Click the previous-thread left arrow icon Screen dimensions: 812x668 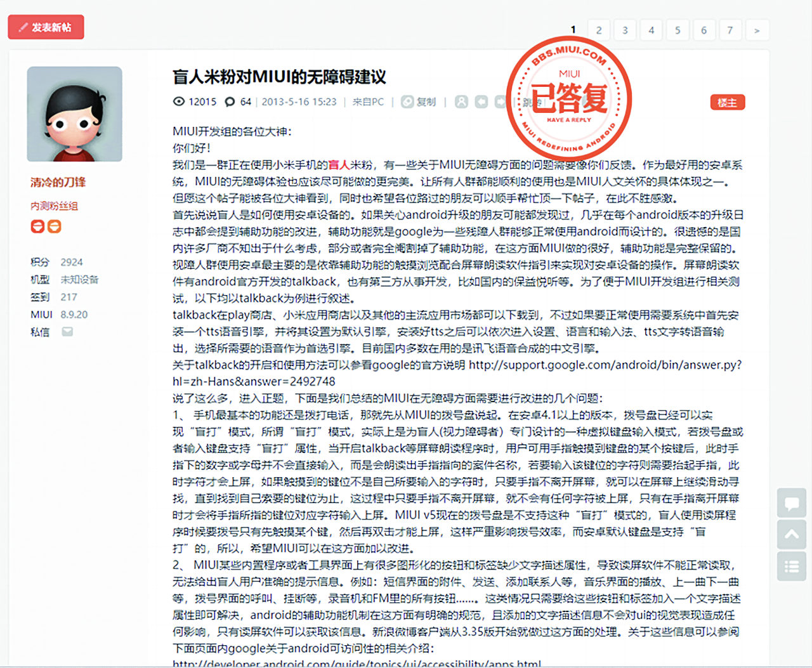tap(481, 102)
